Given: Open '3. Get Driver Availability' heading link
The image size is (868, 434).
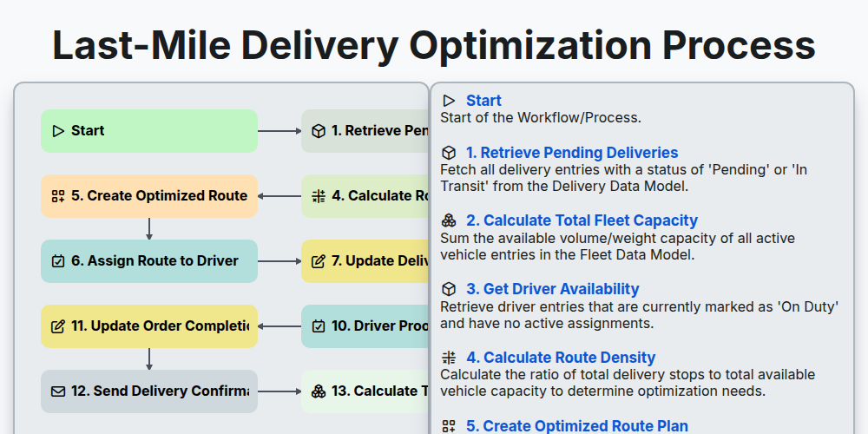Looking at the screenshot, I should pyautogui.click(x=552, y=289).
